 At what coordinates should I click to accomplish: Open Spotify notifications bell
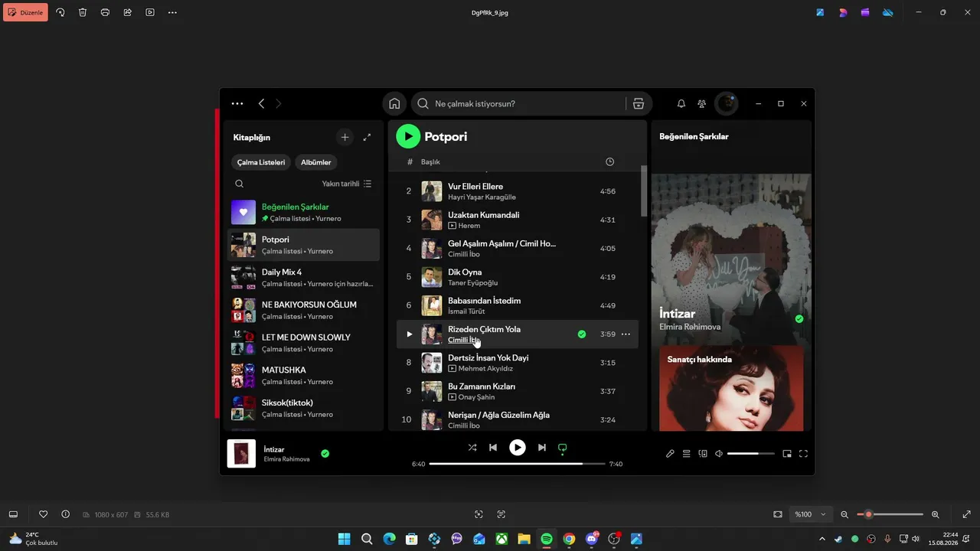(x=681, y=103)
